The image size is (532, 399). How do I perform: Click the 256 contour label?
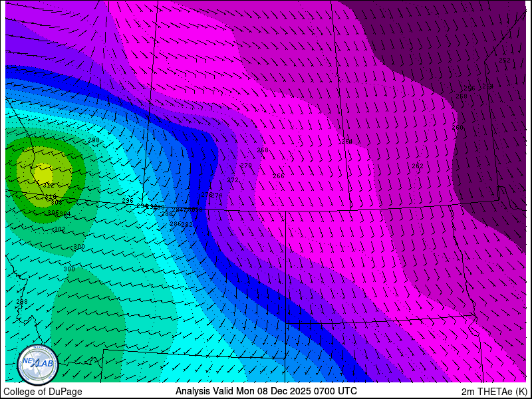(x=469, y=88)
